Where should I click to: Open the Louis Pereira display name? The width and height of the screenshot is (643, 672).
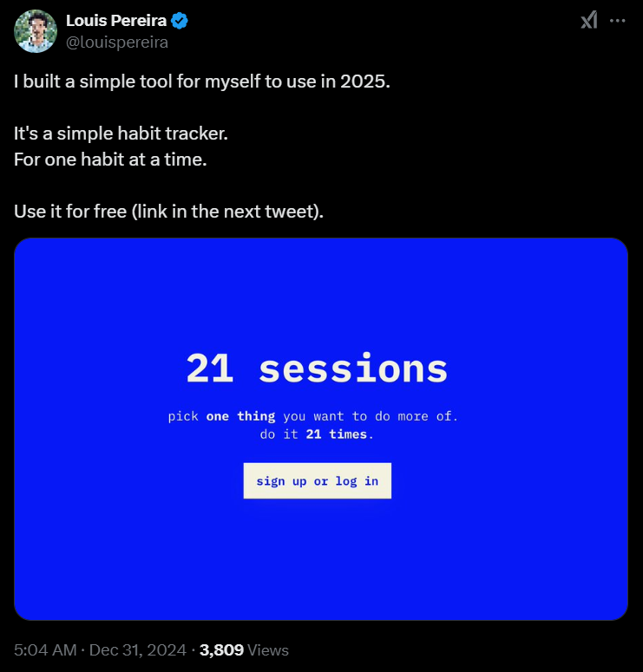(x=116, y=22)
